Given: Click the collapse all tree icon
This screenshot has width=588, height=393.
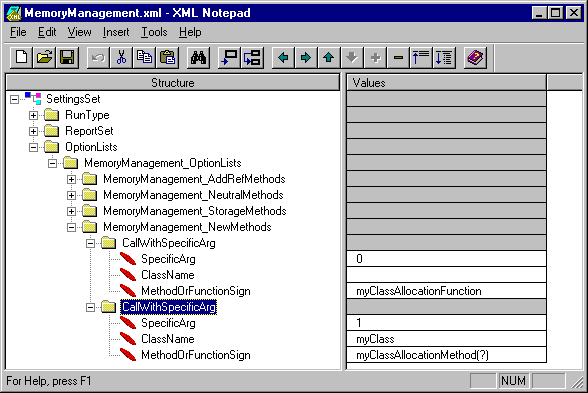Looking at the screenshot, I should pyautogui.click(x=421, y=58).
